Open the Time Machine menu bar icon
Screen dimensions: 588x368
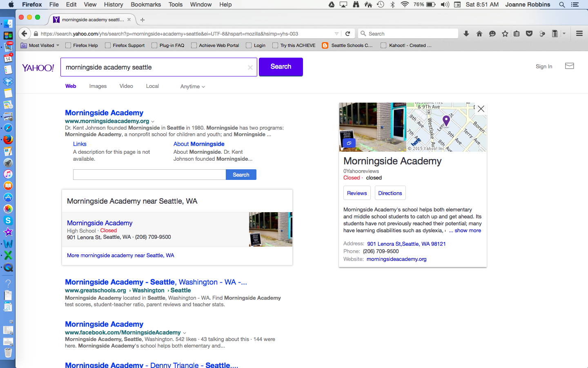tap(380, 4)
